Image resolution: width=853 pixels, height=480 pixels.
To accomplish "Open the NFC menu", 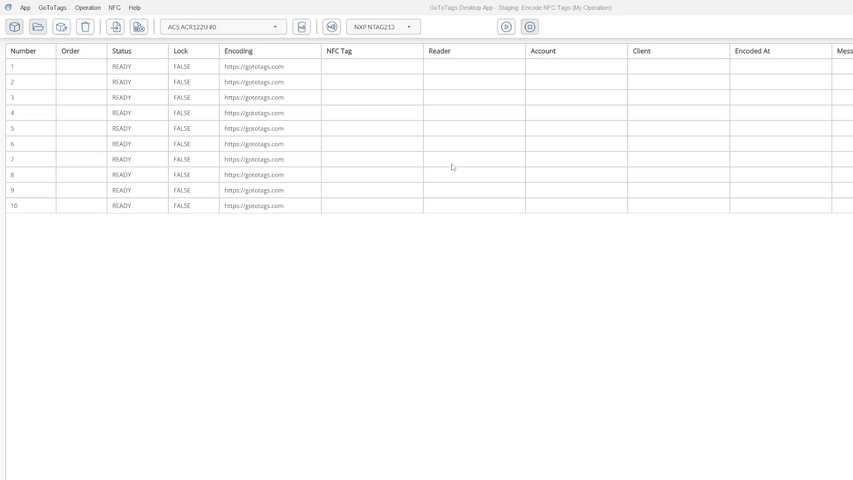I will click(x=114, y=8).
